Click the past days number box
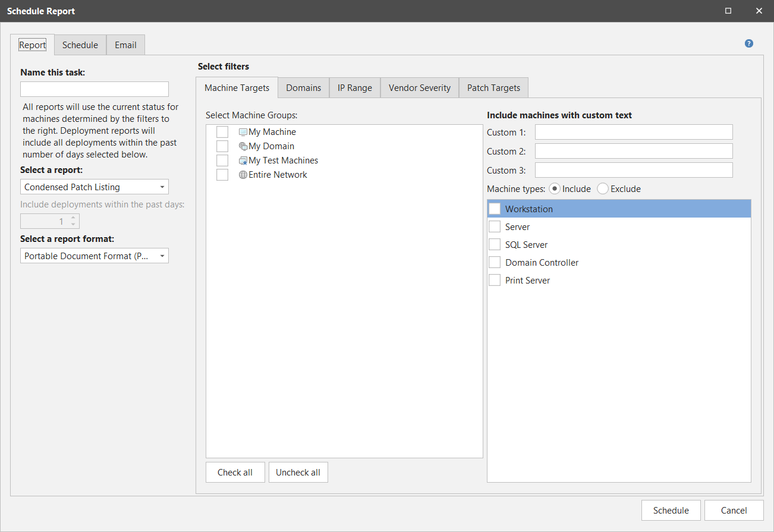Viewport: 774px width, 532px height. point(50,221)
